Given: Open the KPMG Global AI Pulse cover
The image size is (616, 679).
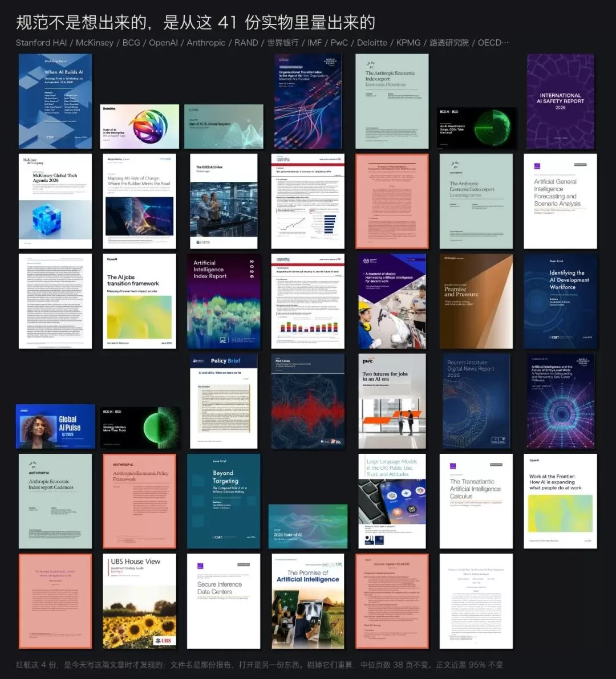Looking at the screenshot, I should coord(55,426).
